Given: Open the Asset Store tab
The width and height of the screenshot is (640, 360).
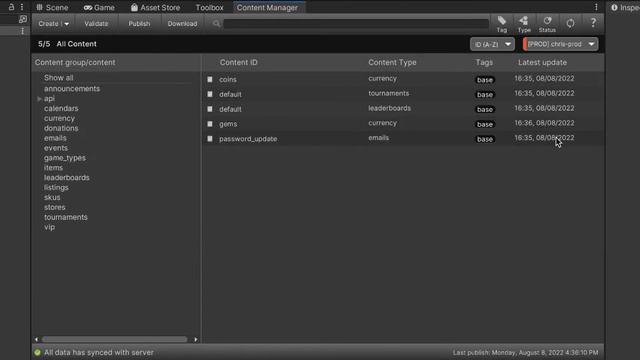Looking at the screenshot, I should 155,7.
